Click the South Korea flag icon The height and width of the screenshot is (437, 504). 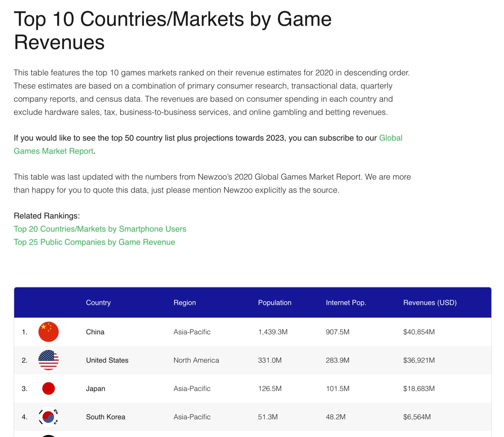pyautogui.click(x=48, y=417)
